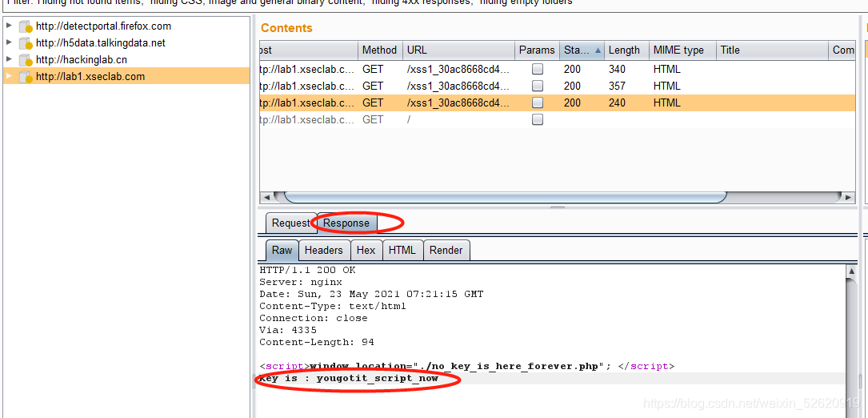868x418 pixels.
Task: Click the 'Via: 4335' header line
Action: [288, 331]
